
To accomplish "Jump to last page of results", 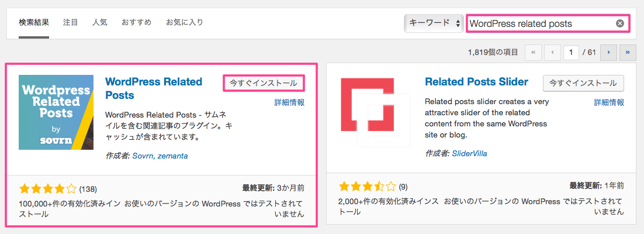I will point(628,52).
